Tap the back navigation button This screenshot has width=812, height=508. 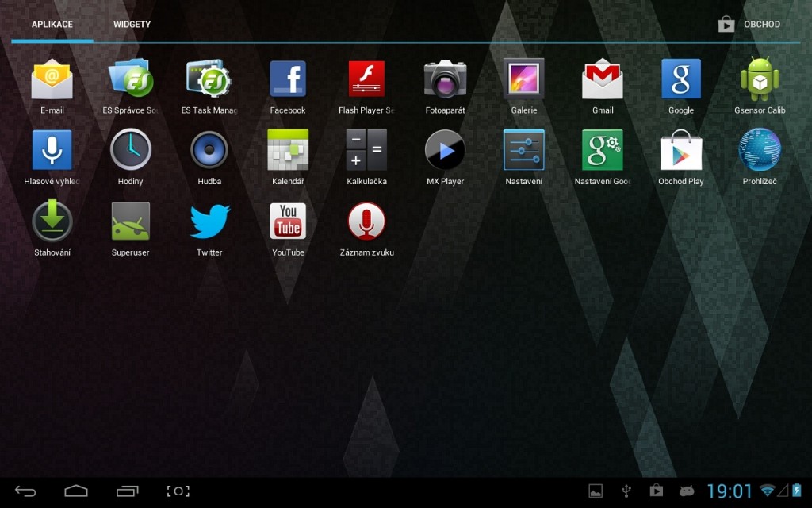pyautogui.click(x=25, y=491)
